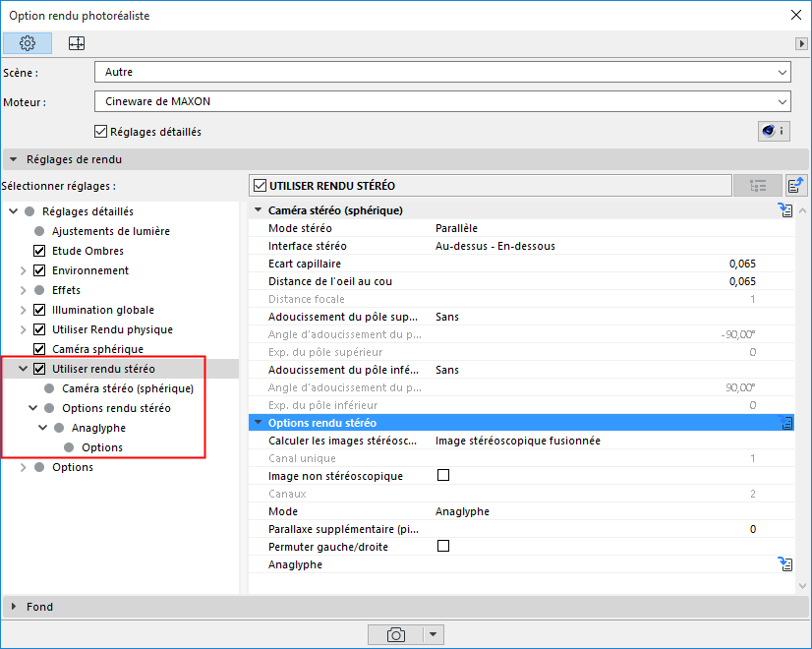This screenshot has height=649, width=812.
Task: Toggle the Illumination globale checkbox
Action: (x=39, y=310)
